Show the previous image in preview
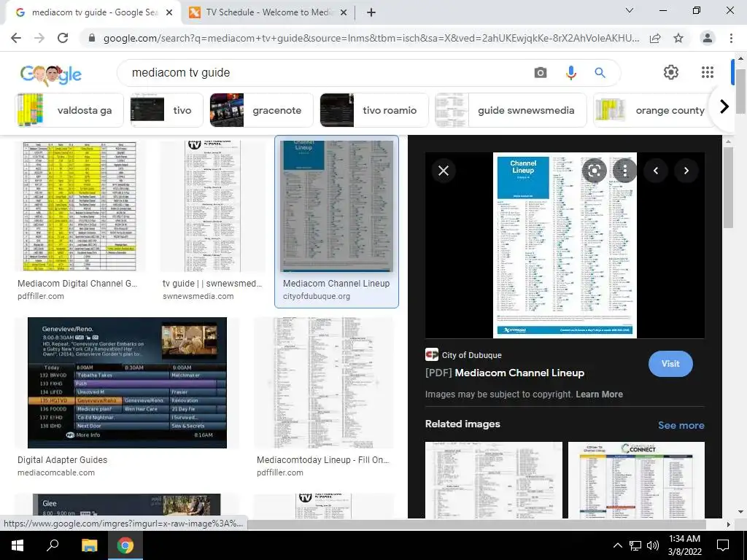747x560 pixels. click(x=656, y=171)
